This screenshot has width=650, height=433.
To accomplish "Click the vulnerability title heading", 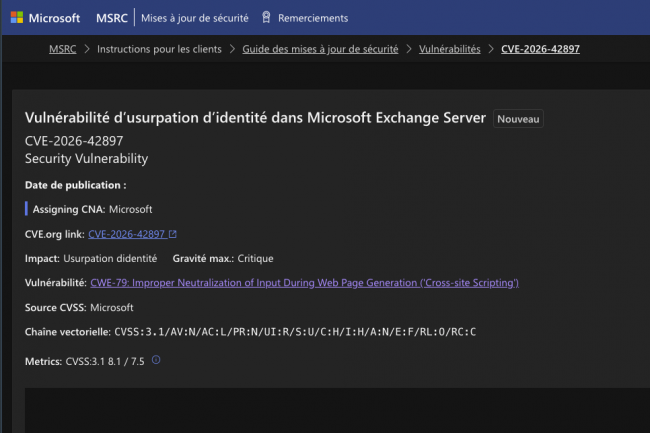I will [x=255, y=118].
